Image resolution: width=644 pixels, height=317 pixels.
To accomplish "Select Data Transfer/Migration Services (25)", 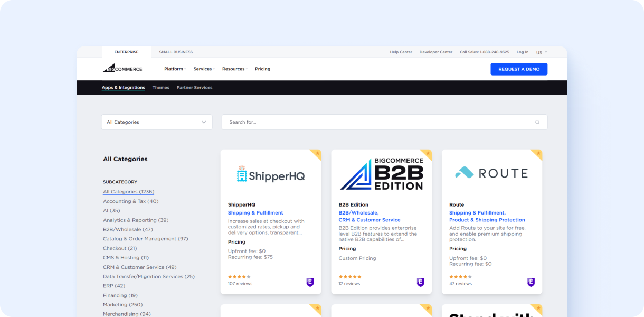I will [x=149, y=277].
